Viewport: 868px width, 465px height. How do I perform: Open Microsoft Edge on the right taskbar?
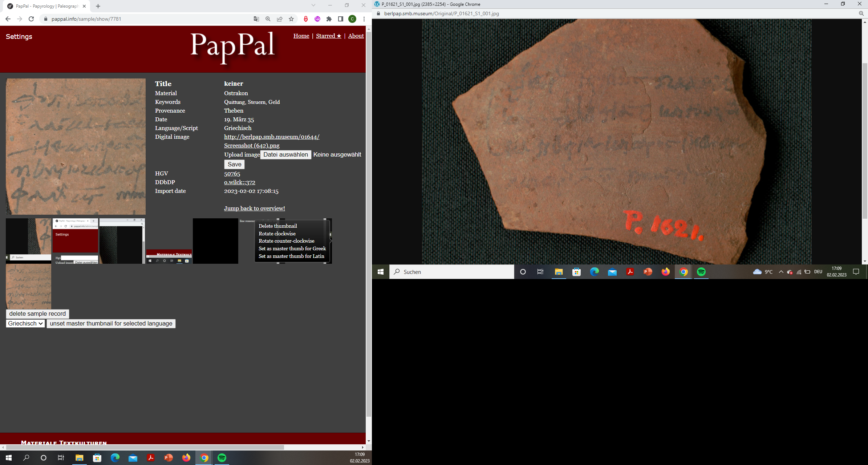(x=594, y=272)
